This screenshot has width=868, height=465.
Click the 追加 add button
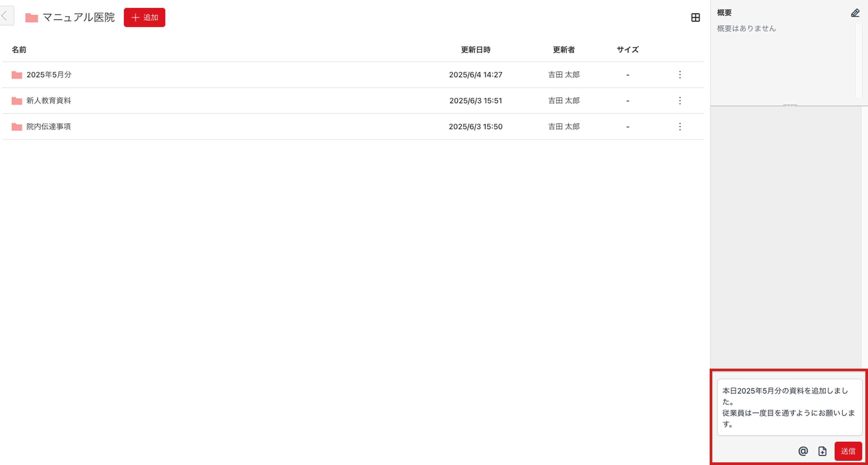(x=145, y=17)
